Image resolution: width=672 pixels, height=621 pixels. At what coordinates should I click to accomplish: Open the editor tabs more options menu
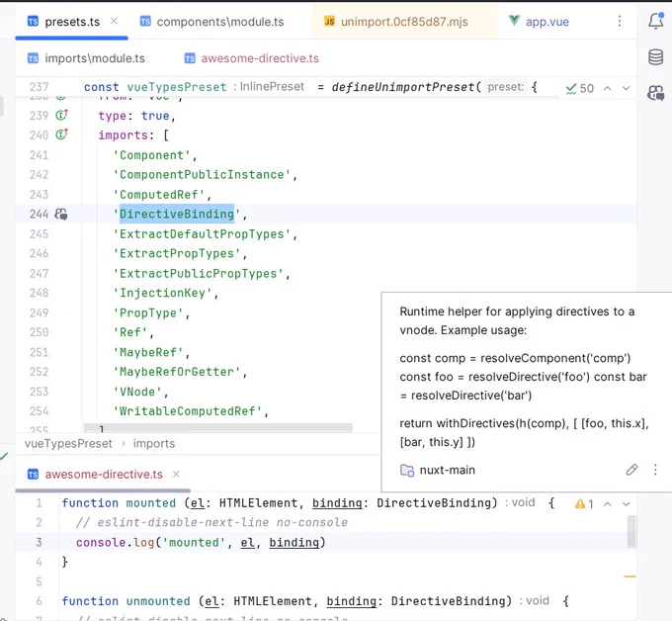[x=620, y=21]
